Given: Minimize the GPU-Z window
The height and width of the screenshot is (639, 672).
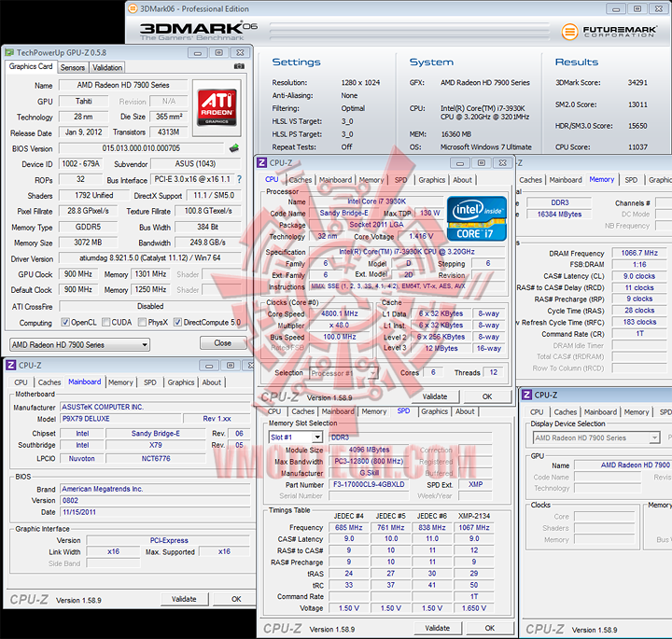Looking at the screenshot, I should click(x=198, y=52).
